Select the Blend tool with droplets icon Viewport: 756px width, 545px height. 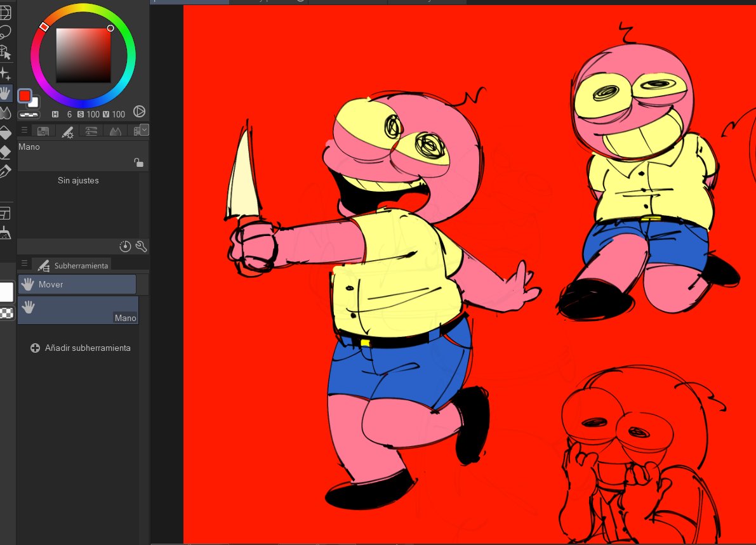point(5,113)
